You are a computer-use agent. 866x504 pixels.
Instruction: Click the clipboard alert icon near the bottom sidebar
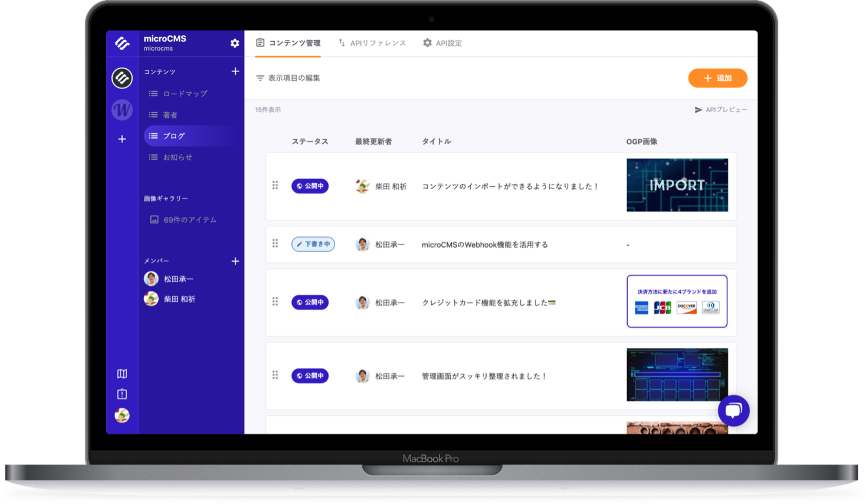click(122, 393)
